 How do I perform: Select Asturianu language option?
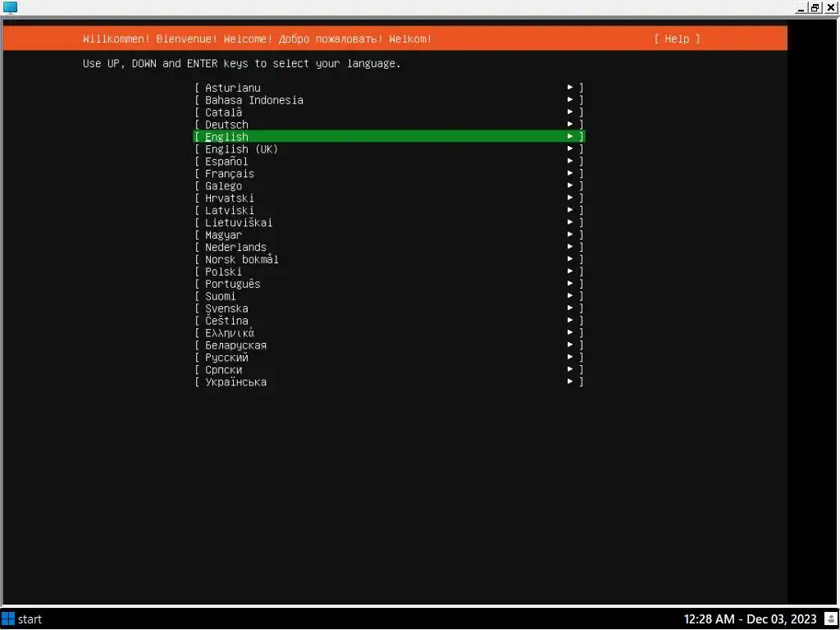click(389, 87)
